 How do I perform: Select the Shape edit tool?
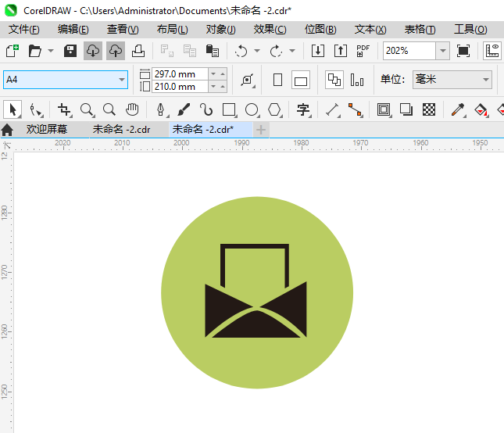click(36, 110)
